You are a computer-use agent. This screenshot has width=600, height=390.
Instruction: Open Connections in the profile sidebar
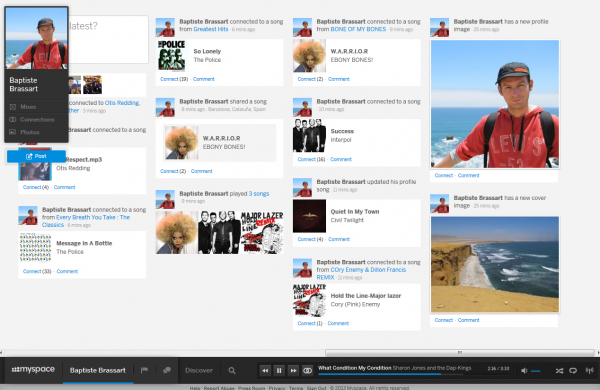[36, 119]
